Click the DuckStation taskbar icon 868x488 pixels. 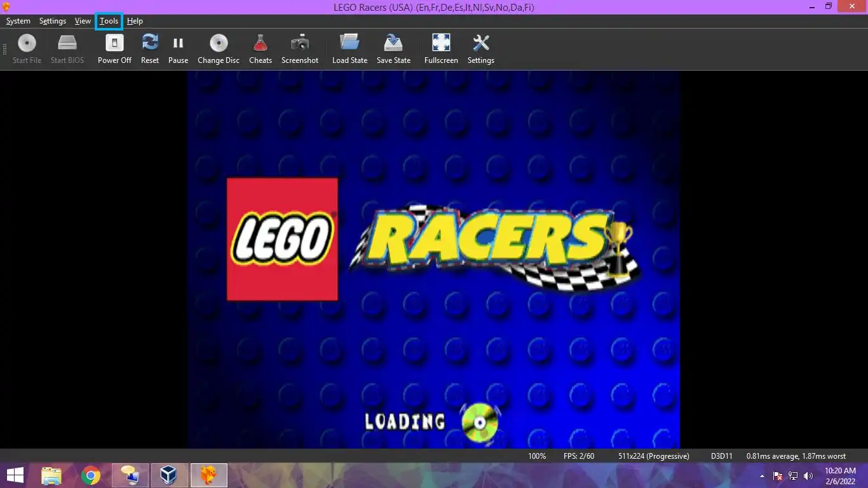[x=208, y=475]
